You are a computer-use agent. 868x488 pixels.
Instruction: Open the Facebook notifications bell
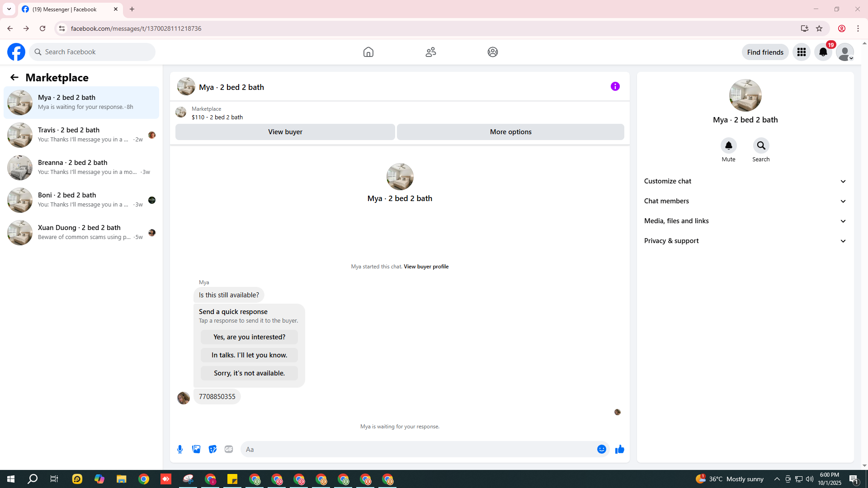coord(823,52)
